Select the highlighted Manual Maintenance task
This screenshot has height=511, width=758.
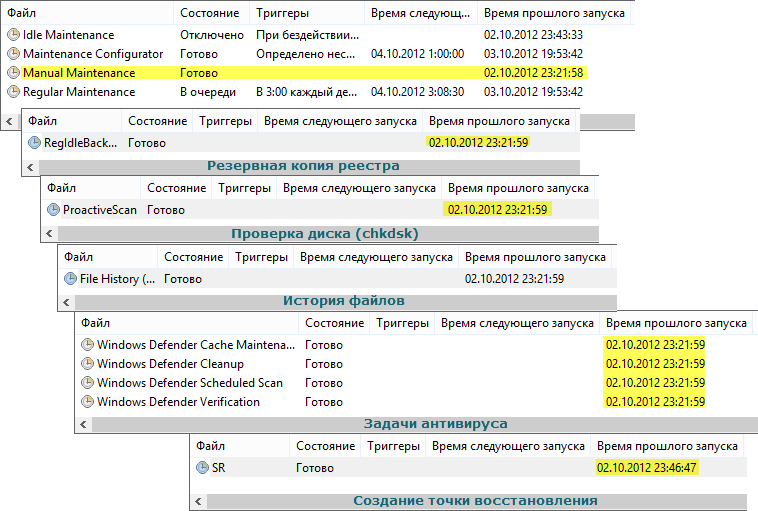(x=79, y=73)
